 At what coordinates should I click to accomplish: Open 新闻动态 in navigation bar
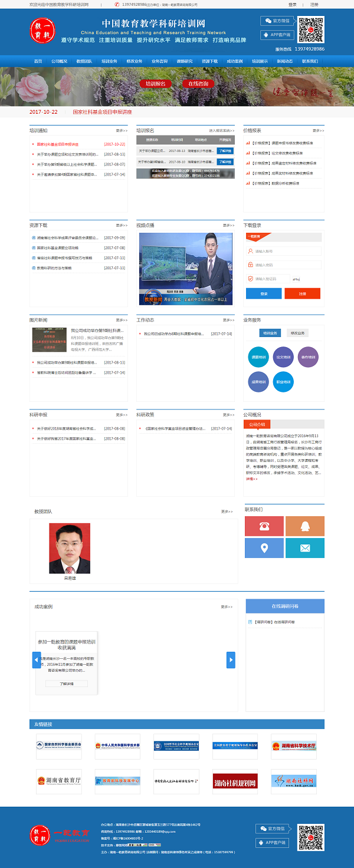point(285,61)
